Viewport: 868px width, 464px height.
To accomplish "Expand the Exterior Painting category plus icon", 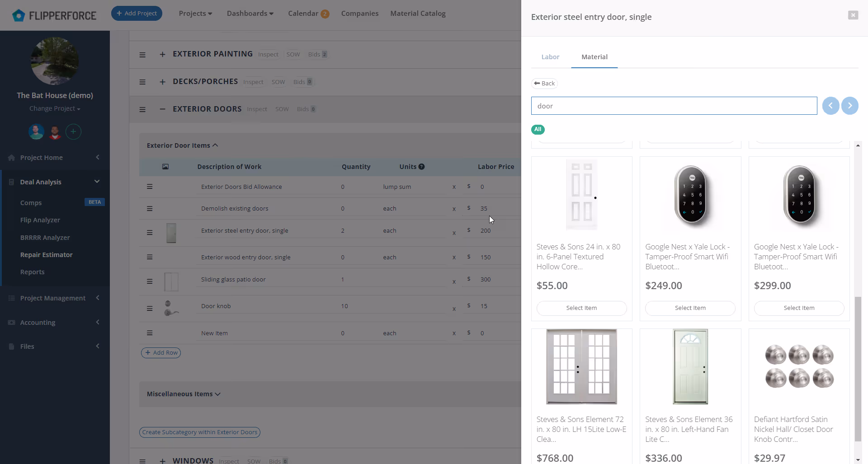I will coord(162,54).
